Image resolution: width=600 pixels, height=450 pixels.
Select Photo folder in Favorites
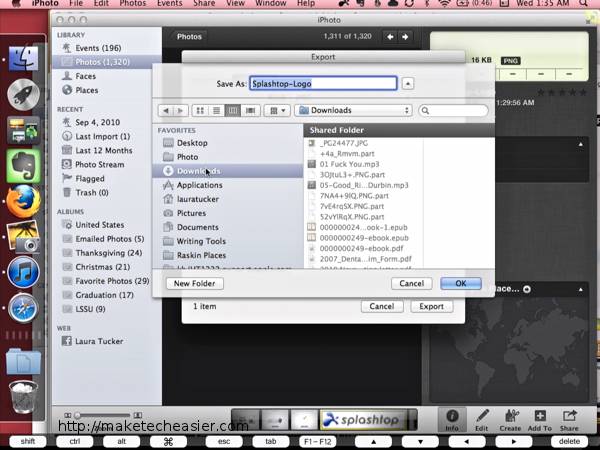(x=228, y=157)
